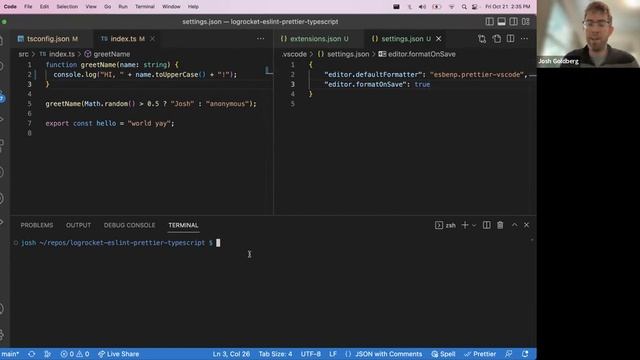Open the Edit menu
This screenshot has width=640, height=360.
44,7
